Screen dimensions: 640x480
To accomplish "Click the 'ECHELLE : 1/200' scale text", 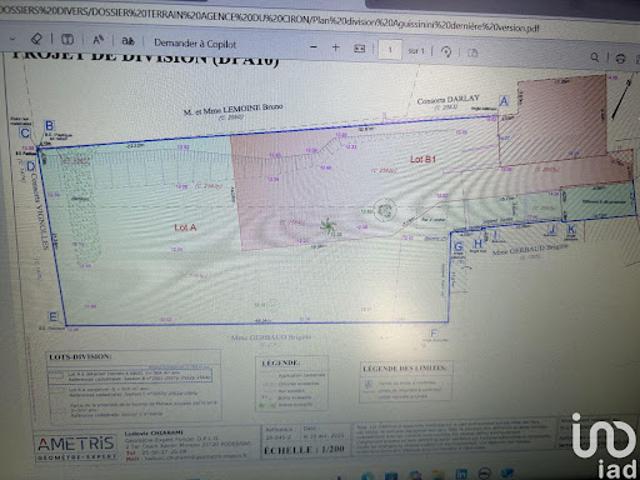I will [x=304, y=450].
